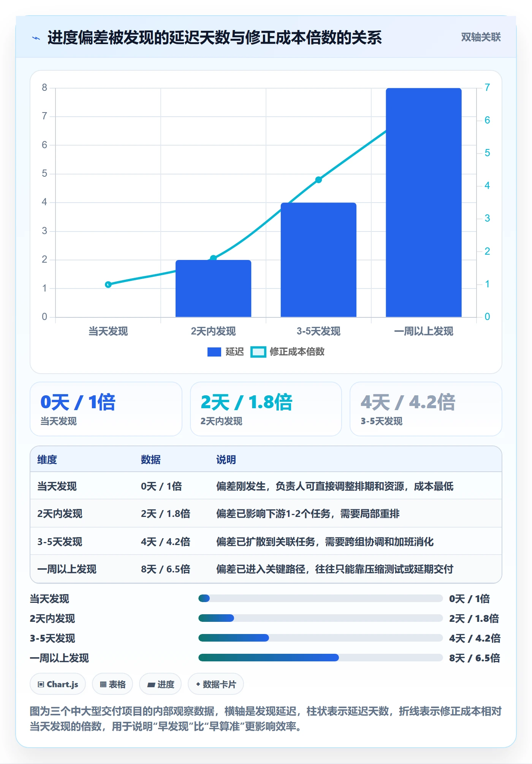
Task: Select the 进度 tag
Action: (160, 684)
